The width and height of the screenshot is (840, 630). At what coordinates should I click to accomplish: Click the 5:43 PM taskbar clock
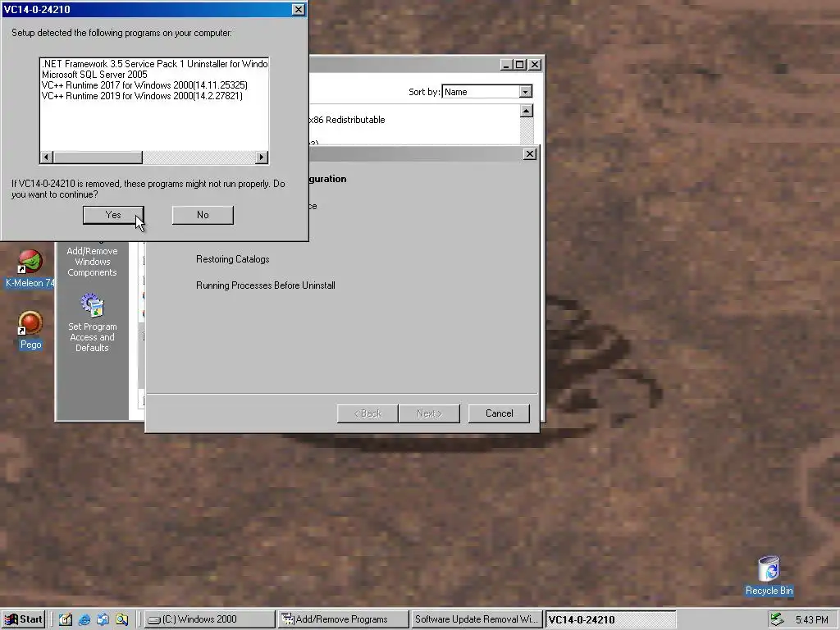coord(811,620)
